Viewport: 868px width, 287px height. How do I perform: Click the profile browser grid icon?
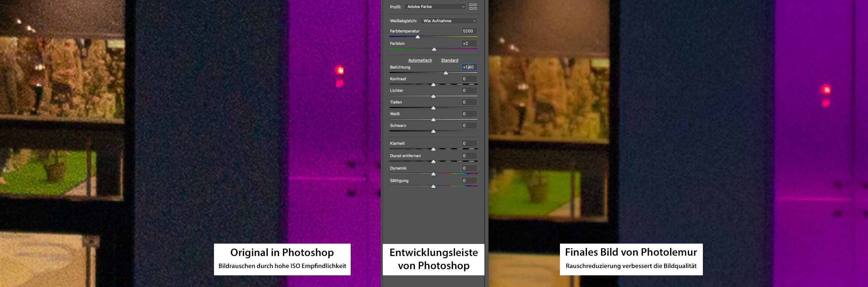click(x=473, y=7)
